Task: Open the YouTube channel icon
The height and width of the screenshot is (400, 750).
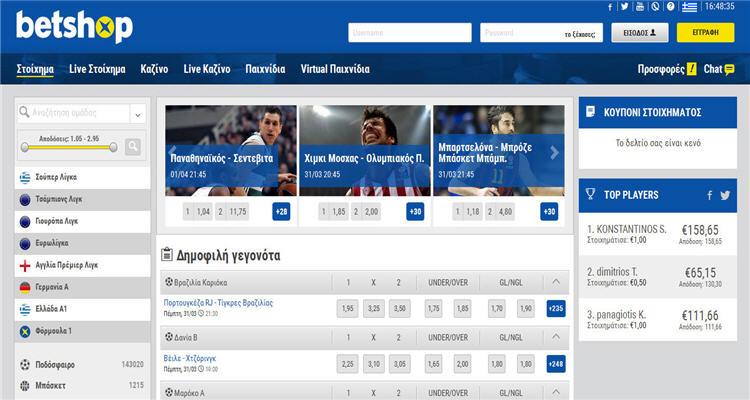Action: coord(640,6)
